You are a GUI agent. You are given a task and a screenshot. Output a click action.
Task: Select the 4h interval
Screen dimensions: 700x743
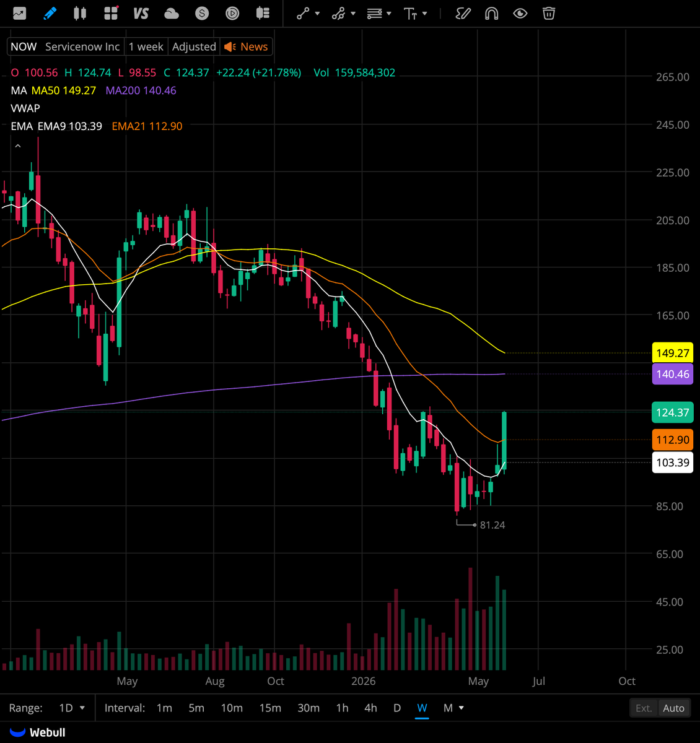pyautogui.click(x=370, y=708)
